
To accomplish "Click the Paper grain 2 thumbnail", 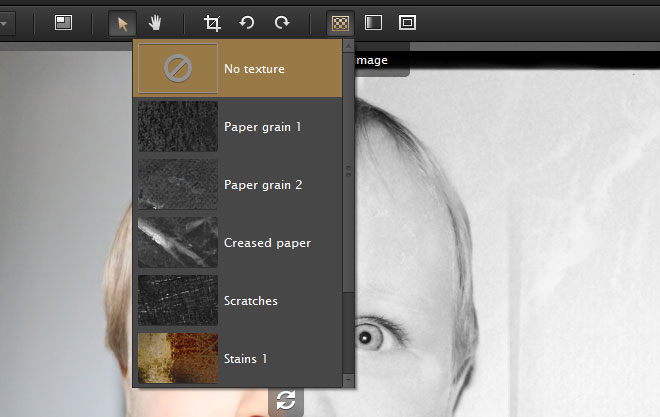I will coord(178,184).
